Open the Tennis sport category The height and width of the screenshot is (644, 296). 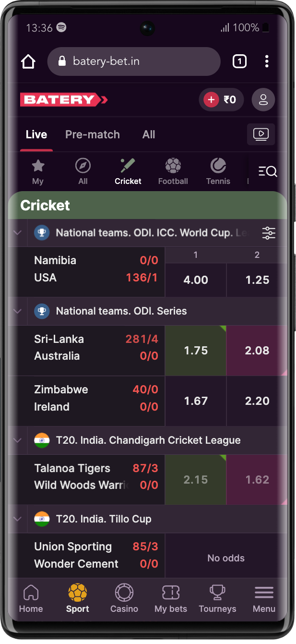click(x=218, y=170)
